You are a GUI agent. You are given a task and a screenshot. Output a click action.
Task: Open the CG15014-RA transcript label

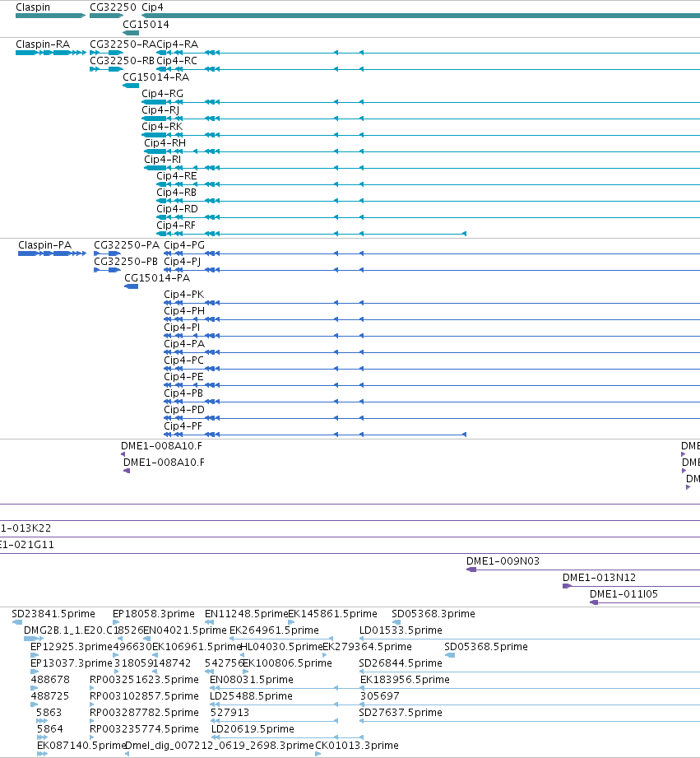(156, 77)
